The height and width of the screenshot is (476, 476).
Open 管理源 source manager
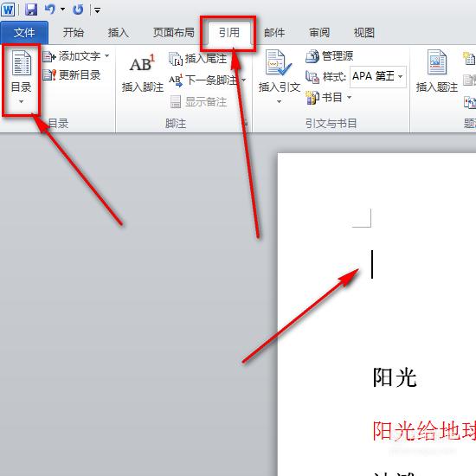point(330,56)
